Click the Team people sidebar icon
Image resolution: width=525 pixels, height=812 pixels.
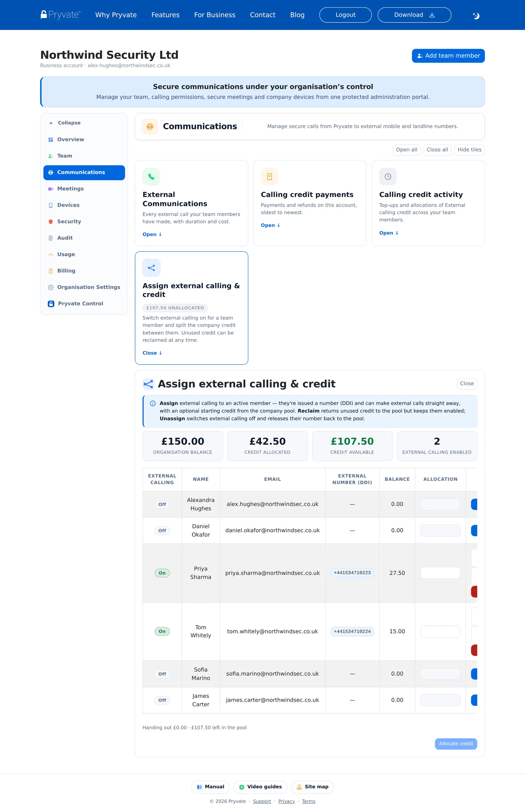tap(50, 156)
